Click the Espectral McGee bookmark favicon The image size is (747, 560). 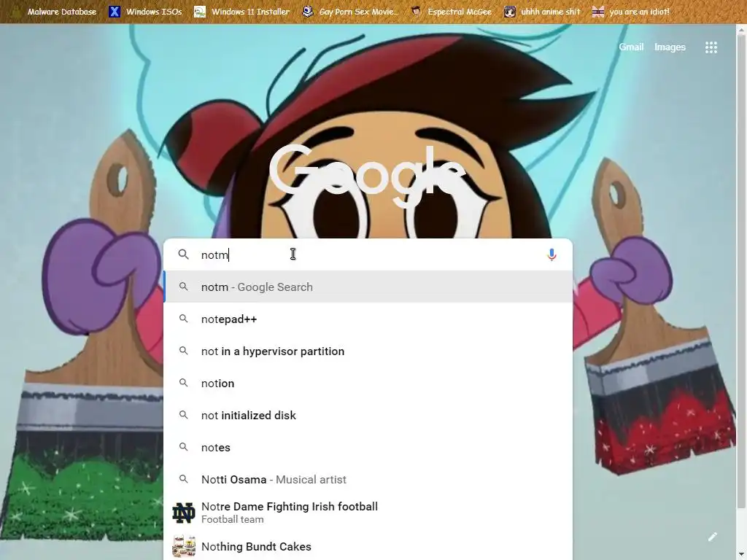tap(417, 12)
